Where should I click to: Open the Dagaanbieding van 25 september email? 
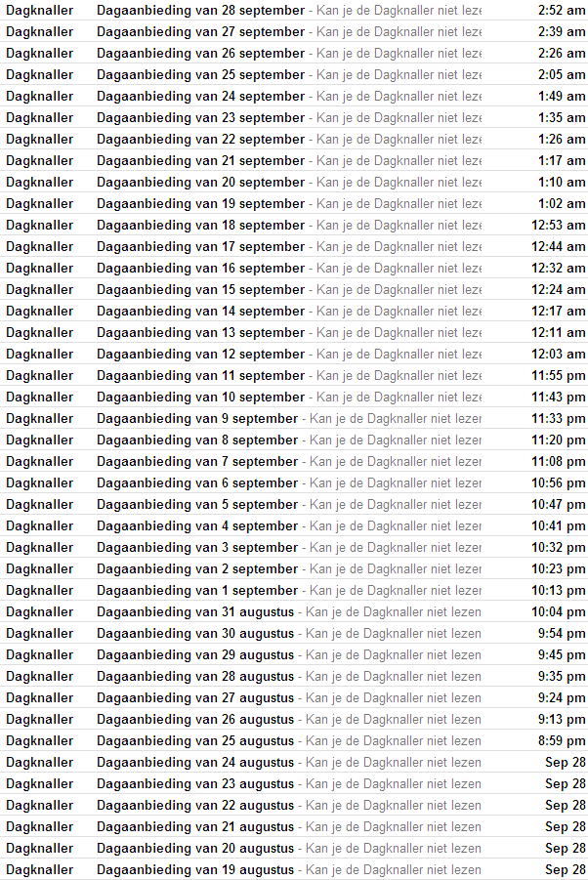click(294, 74)
